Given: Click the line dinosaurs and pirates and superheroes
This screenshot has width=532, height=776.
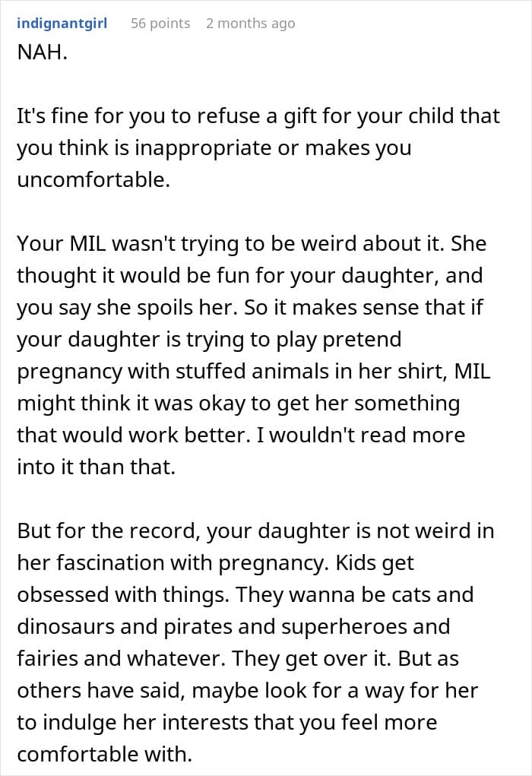Looking at the screenshot, I should [233, 626].
